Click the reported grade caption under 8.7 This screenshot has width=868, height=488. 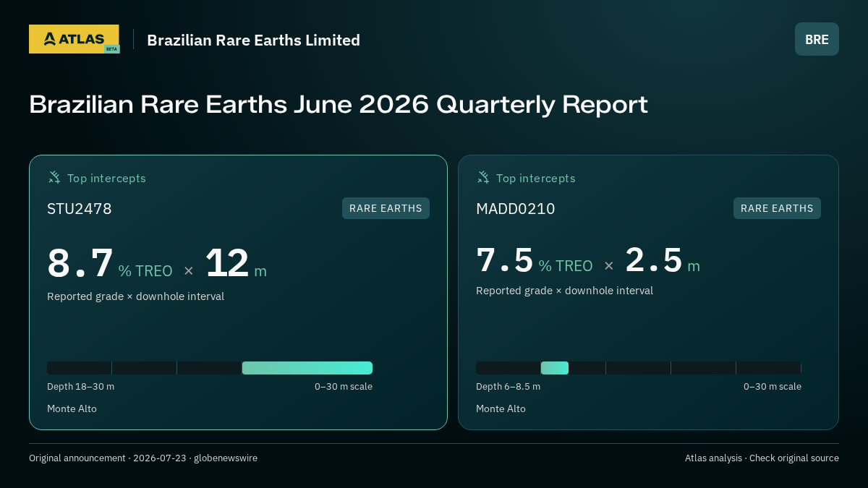point(135,296)
